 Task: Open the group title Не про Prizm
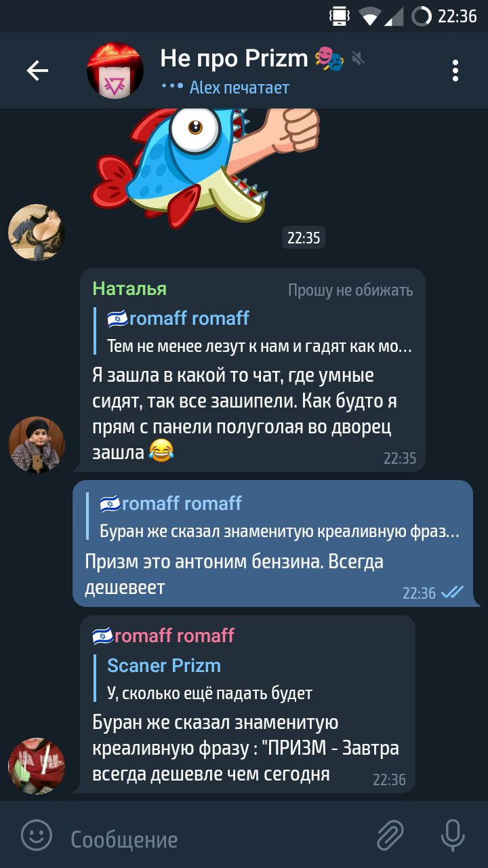click(234, 59)
